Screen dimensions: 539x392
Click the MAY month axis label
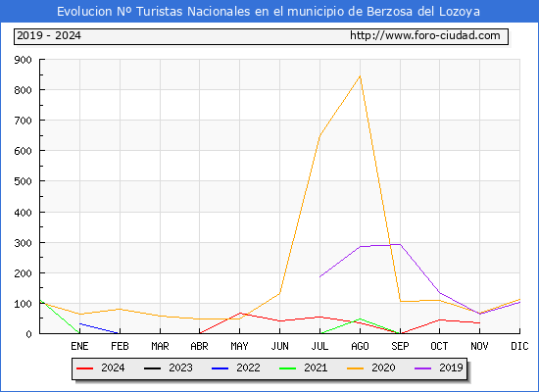coord(239,346)
